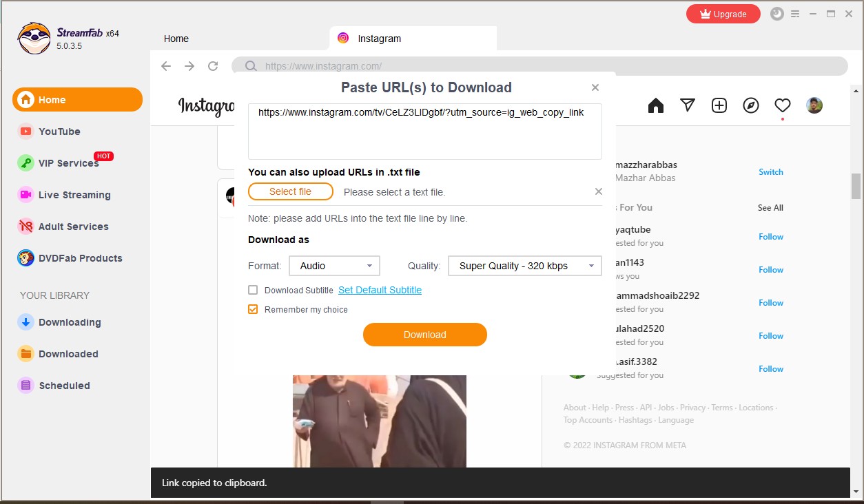This screenshot has width=864, height=504.
Task: Click the theme icon beside Upgrade
Action: 777,14
